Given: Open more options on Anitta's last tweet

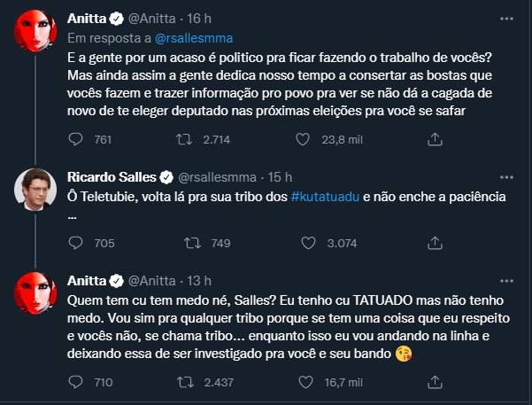Looking at the screenshot, I should click(x=504, y=279).
